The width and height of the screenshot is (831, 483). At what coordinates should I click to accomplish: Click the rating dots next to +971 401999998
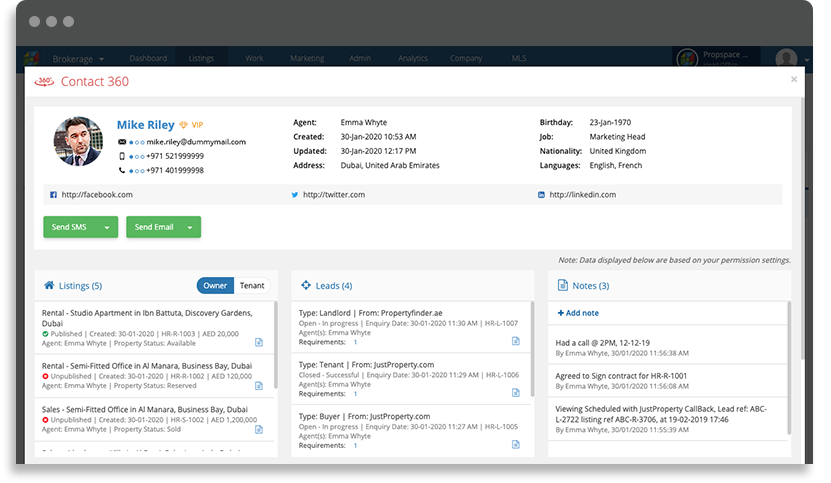137,171
